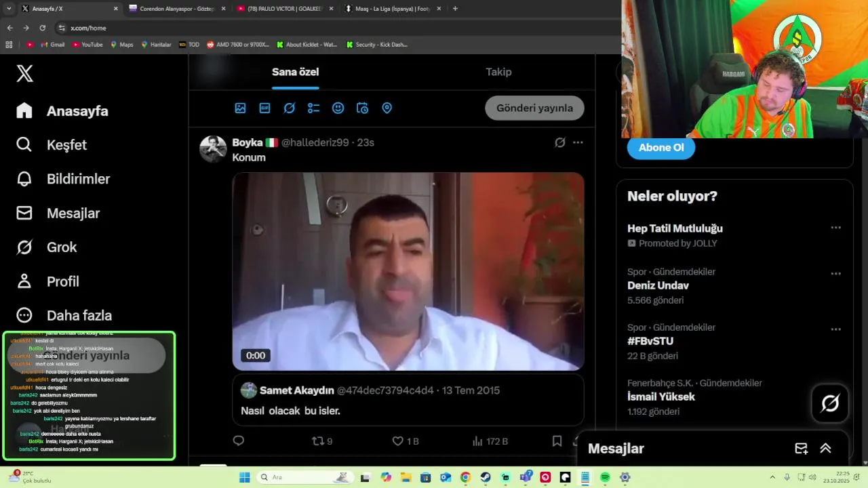Click Grok icon on Boyka's post

click(559, 142)
